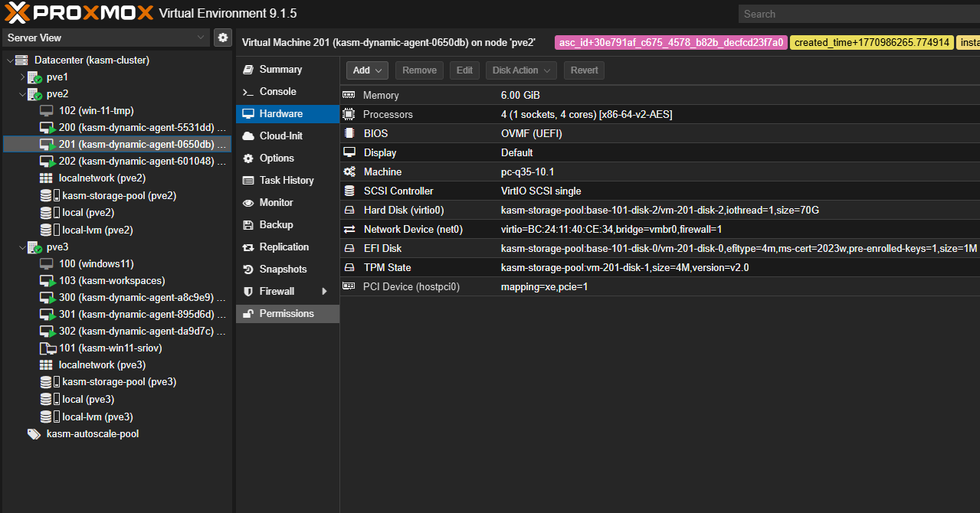Screen dimensions: 980x513
Task: Click the SCSI Controller database icon
Action: pos(349,191)
